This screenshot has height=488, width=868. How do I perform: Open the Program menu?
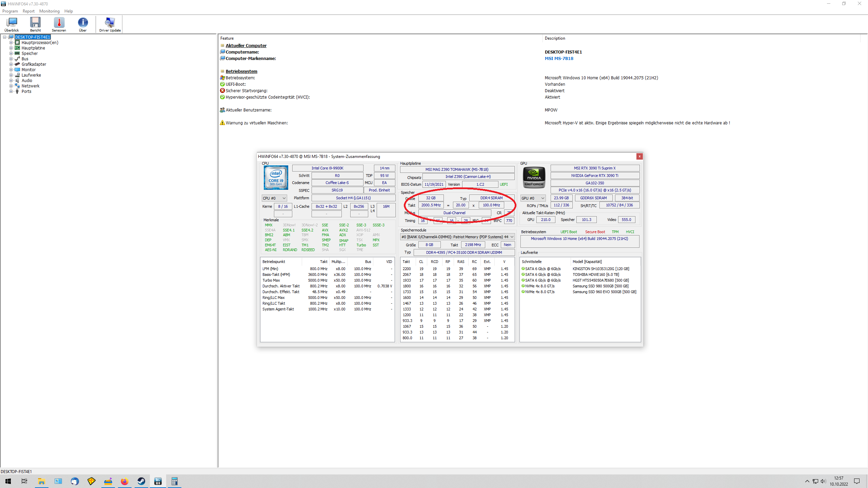click(10, 11)
